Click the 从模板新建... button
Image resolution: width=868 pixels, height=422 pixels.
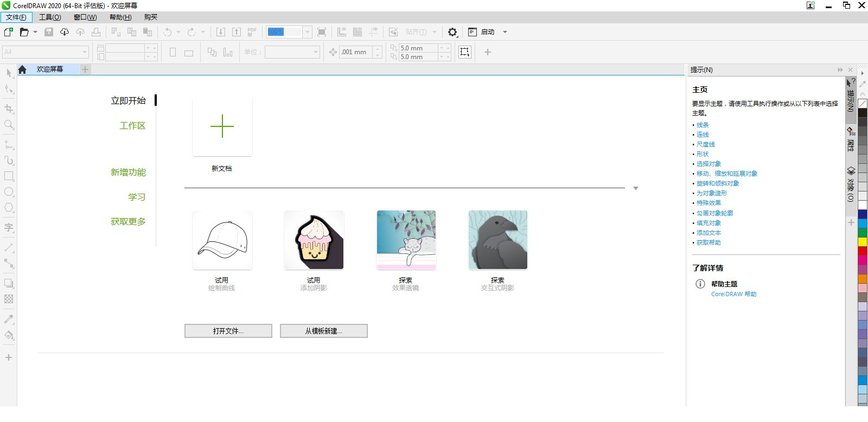324,331
